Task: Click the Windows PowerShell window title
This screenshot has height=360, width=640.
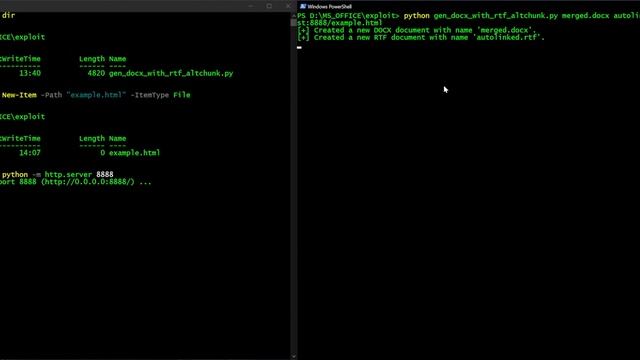Action: click(329, 7)
